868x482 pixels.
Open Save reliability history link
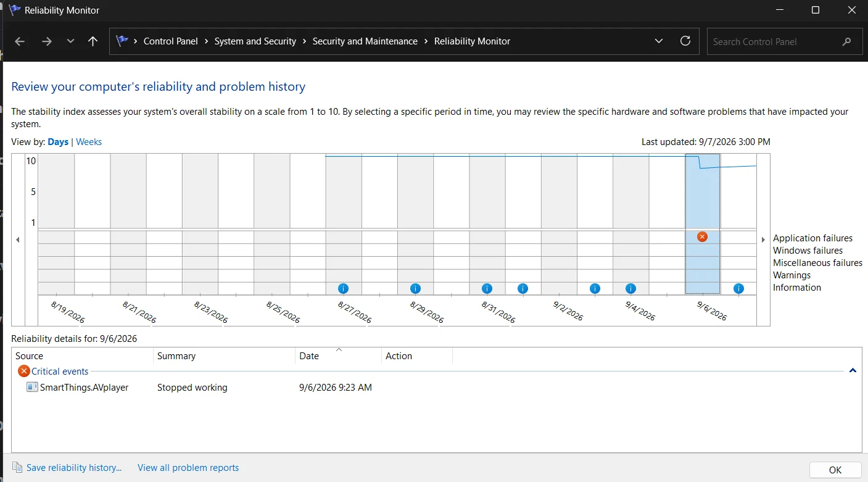pos(74,468)
